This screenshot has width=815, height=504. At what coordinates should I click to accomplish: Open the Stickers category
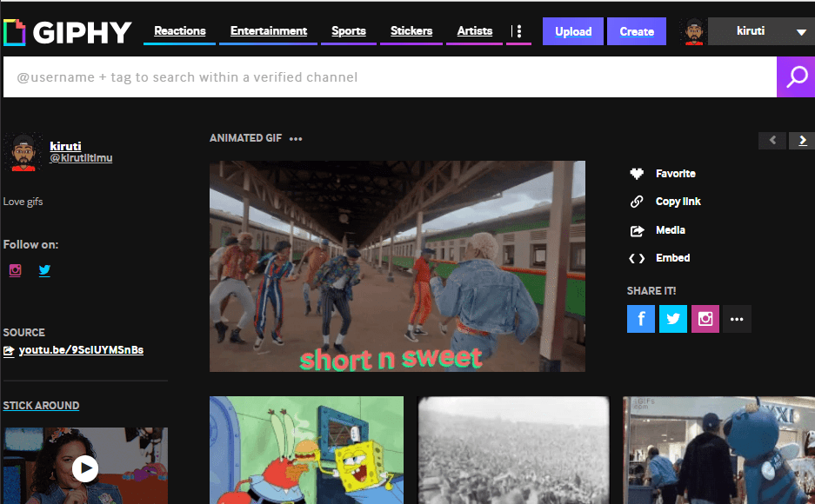(x=411, y=31)
